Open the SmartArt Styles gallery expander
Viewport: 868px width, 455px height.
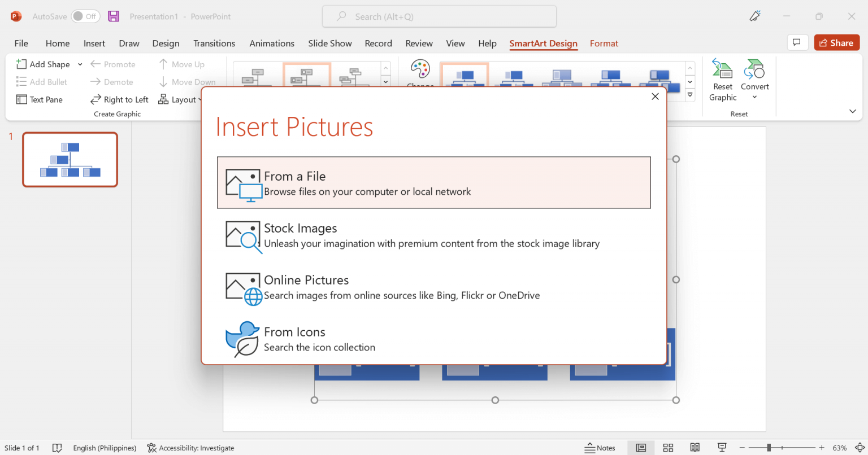click(689, 95)
